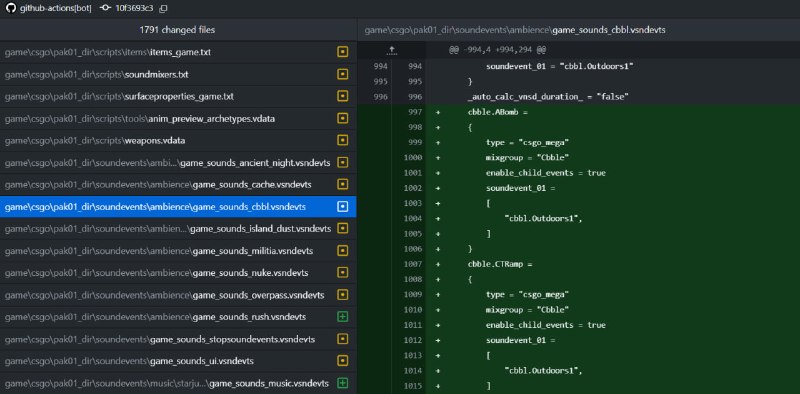
Task: Click the green added icon for game_sounds_rush.vsndevts
Action: [343, 317]
